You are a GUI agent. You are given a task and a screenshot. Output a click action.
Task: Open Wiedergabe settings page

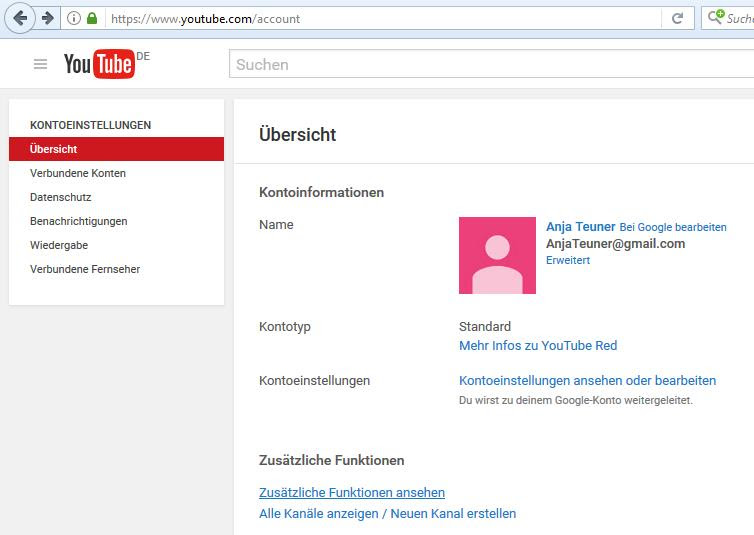coord(59,245)
